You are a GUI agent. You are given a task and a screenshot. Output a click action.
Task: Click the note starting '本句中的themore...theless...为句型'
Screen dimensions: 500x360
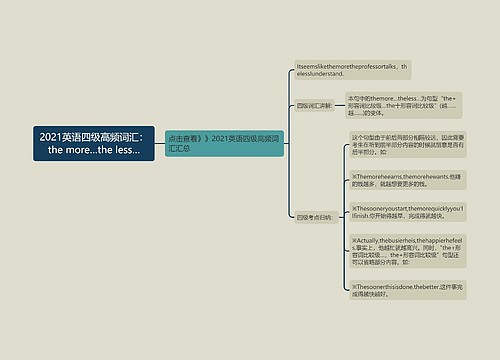tap(404, 106)
